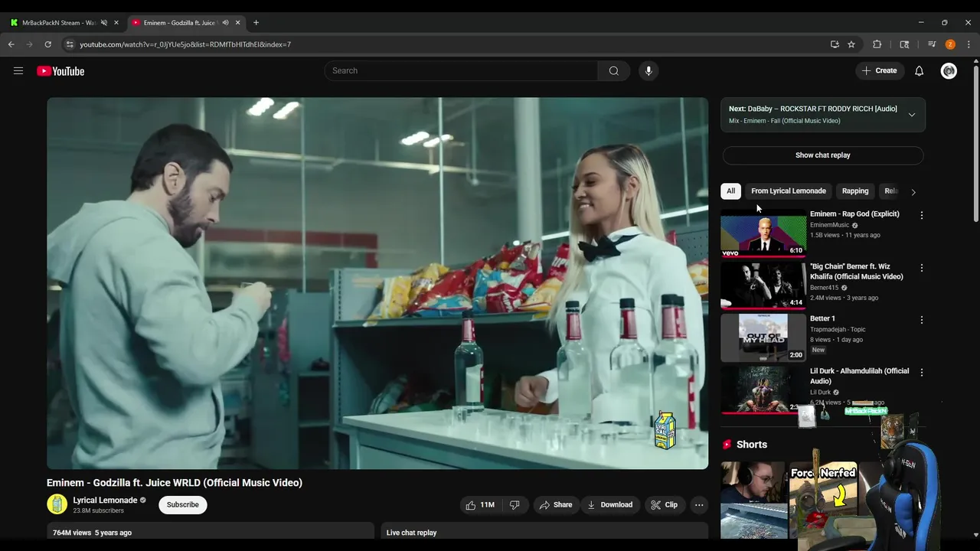The image size is (980, 551).
Task: Open the Force Nerfed short
Action: [823, 500]
